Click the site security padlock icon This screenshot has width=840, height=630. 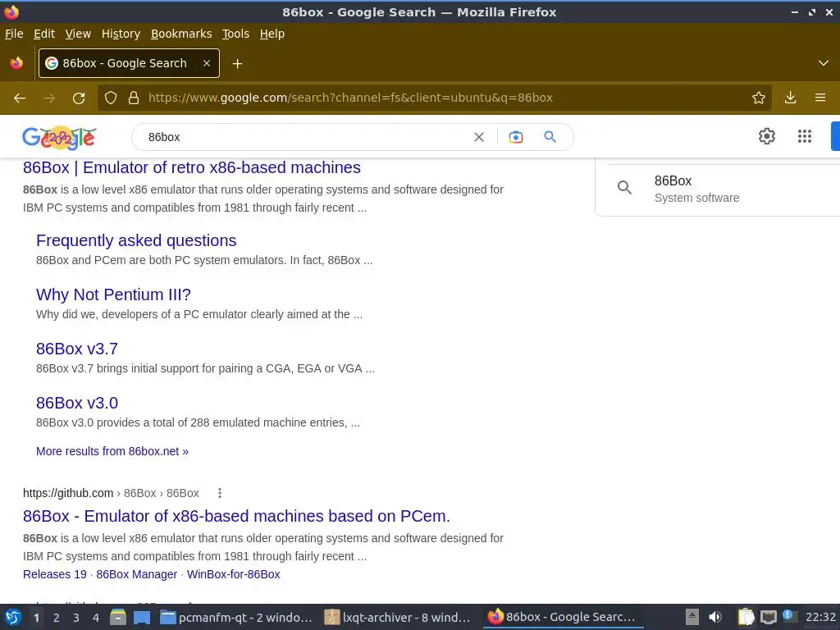click(134, 98)
